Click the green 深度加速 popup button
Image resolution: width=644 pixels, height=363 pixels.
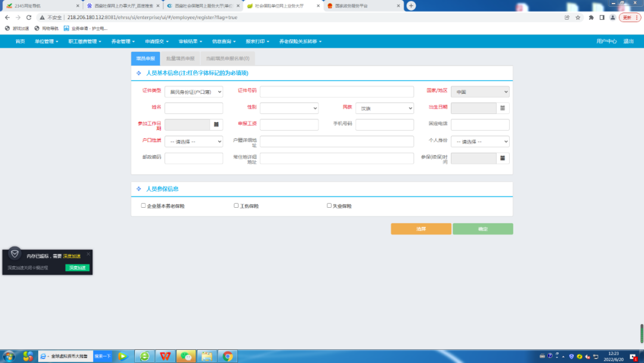[x=77, y=267]
